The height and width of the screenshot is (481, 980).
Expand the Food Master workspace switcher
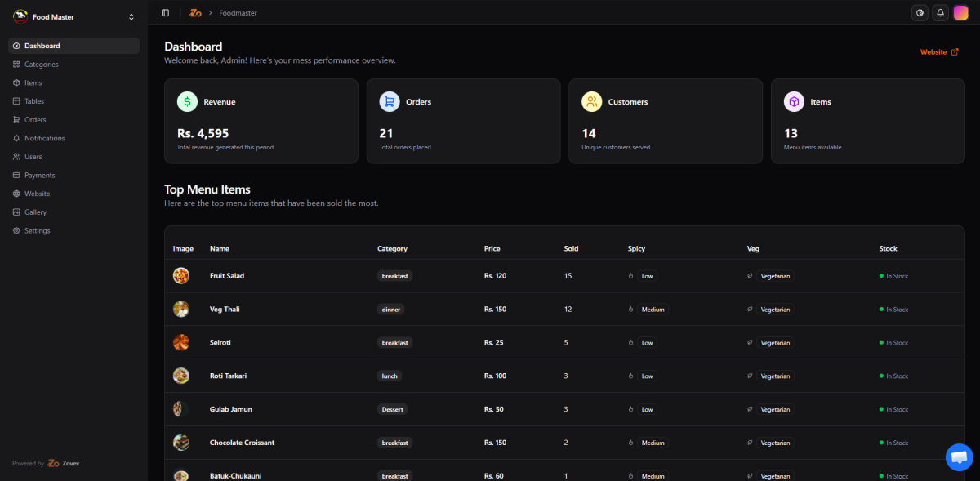click(131, 17)
